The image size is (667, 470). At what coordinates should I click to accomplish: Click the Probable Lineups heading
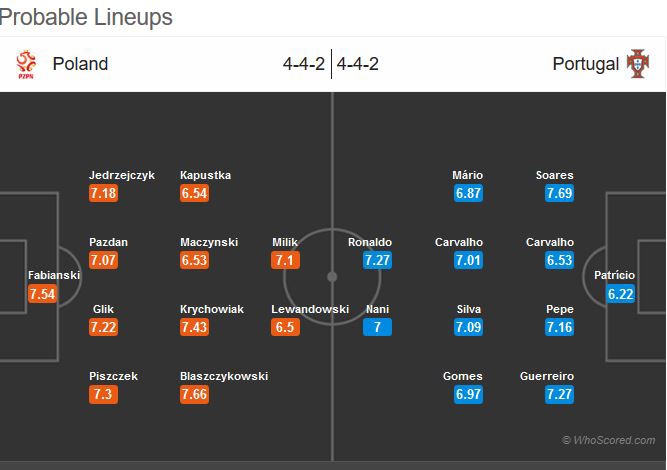87,17
